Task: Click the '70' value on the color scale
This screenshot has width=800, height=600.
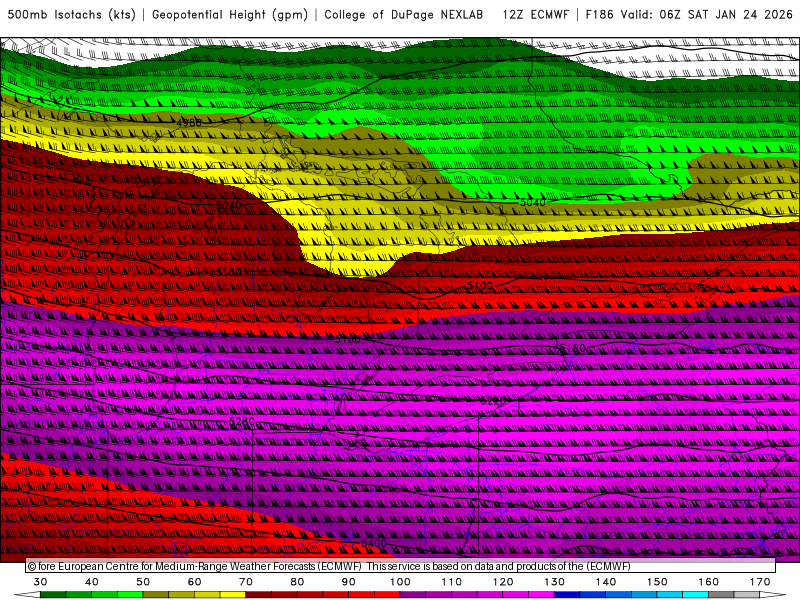Action: [x=246, y=582]
